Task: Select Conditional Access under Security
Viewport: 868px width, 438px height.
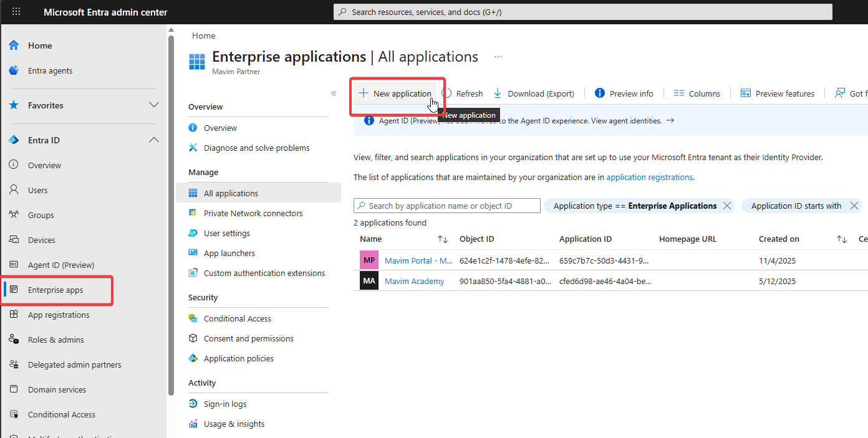Action: coord(237,318)
